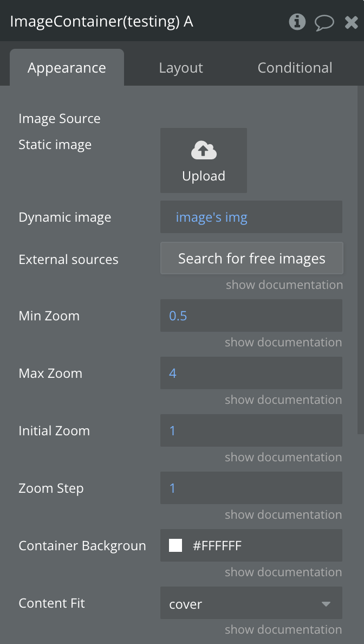Open the comments speech bubble
364x644 pixels.
[324, 22]
